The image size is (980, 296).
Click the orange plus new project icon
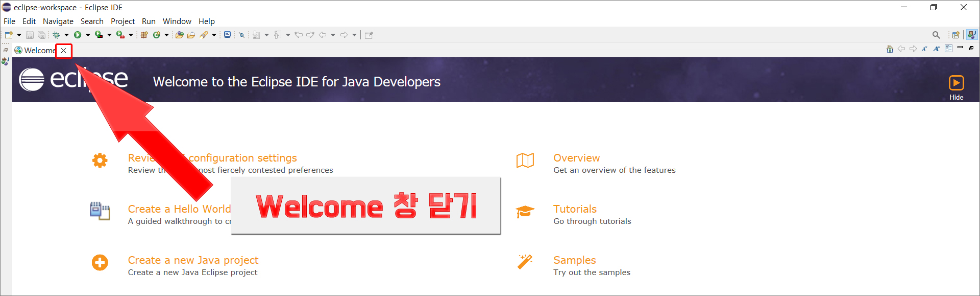(x=100, y=263)
